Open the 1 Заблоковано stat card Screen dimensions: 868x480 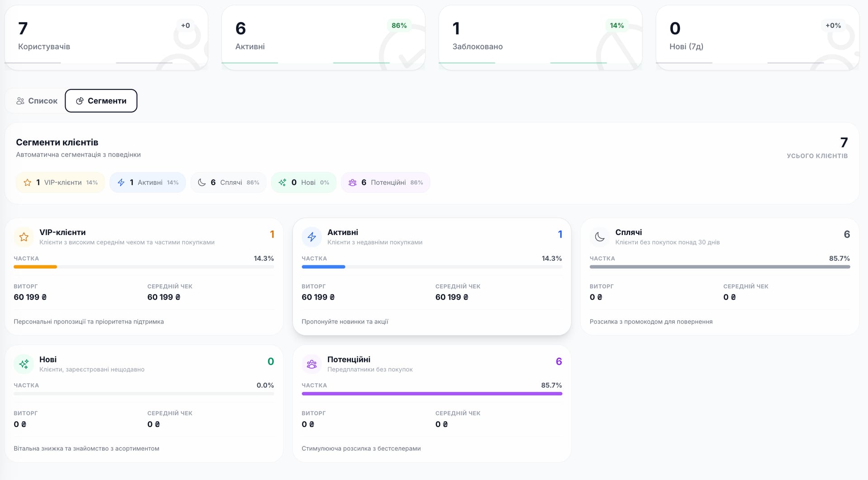(540, 38)
